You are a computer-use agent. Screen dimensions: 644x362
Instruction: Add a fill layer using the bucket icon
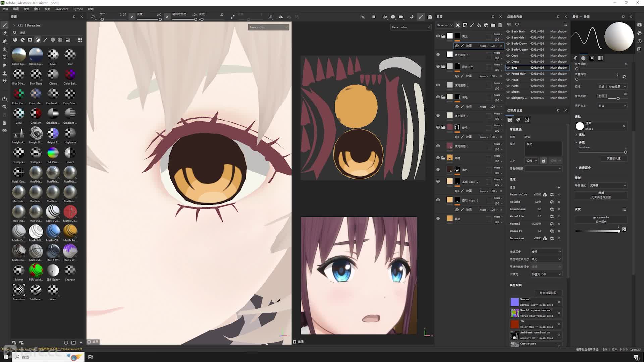click(479, 25)
